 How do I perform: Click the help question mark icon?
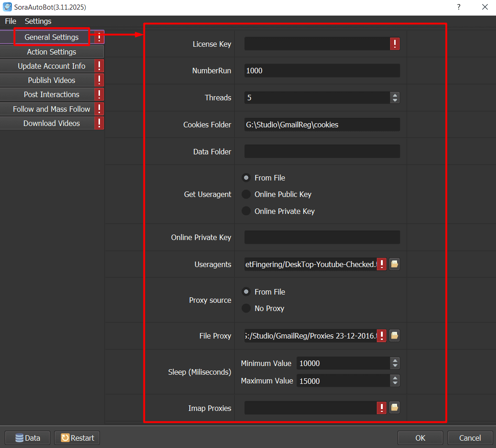coord(458,7)
